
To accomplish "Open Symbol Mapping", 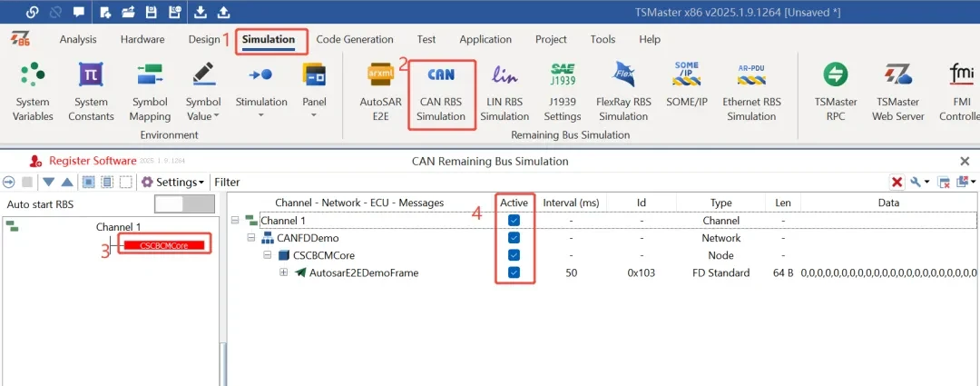I will pyautogui.click(x=150, y=92).
